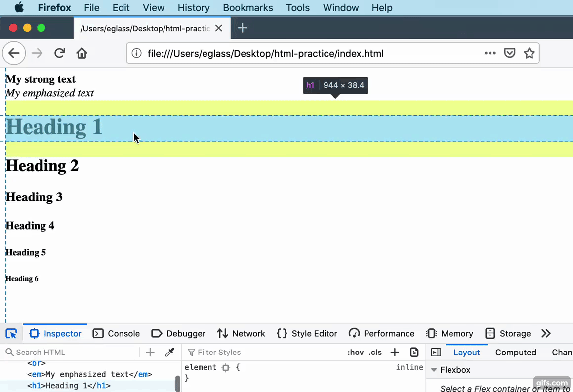This screenshot has width=573, height=392.
Task: Toggle .cls classes panel
Action: pyautogui.click(x=375, y=352)
